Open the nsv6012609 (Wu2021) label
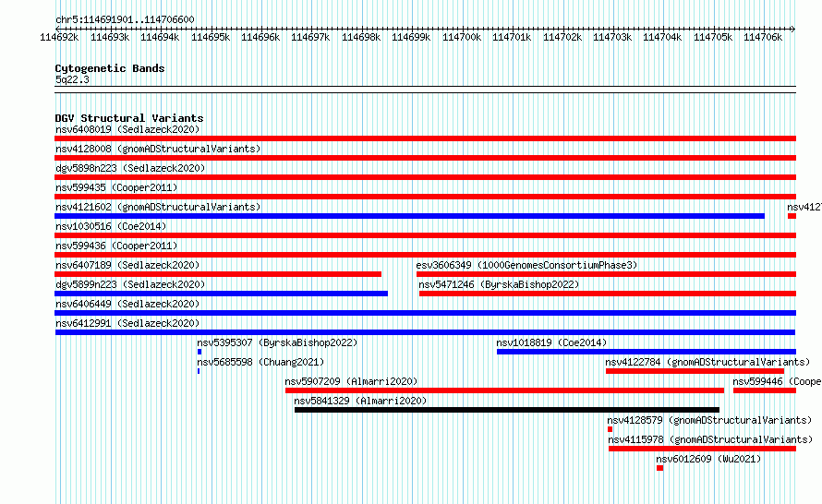Screen dimensions: 822x504 coord(708,459)
